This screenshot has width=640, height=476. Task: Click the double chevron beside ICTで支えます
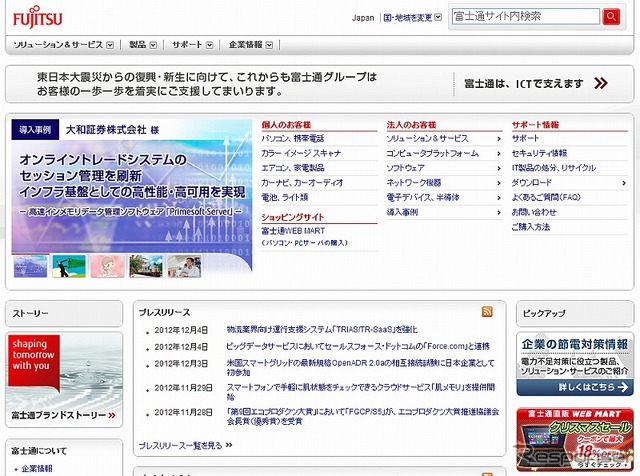[x=601, y=83]
